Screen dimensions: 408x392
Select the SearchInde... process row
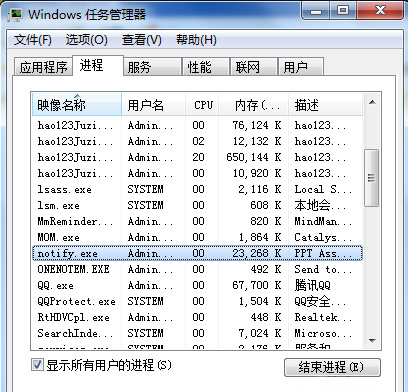(197, 333)
